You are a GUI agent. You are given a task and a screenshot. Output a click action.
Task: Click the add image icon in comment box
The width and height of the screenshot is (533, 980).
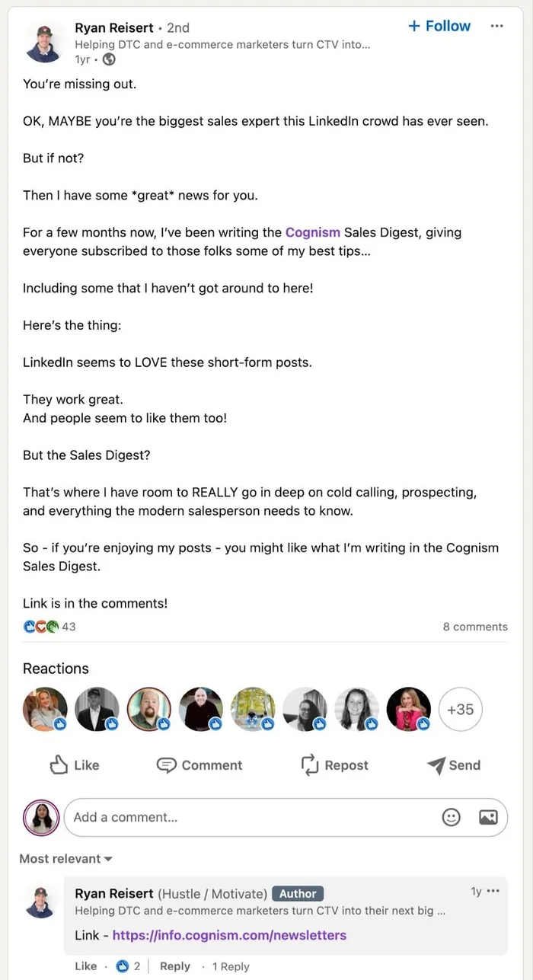point(488,817)
